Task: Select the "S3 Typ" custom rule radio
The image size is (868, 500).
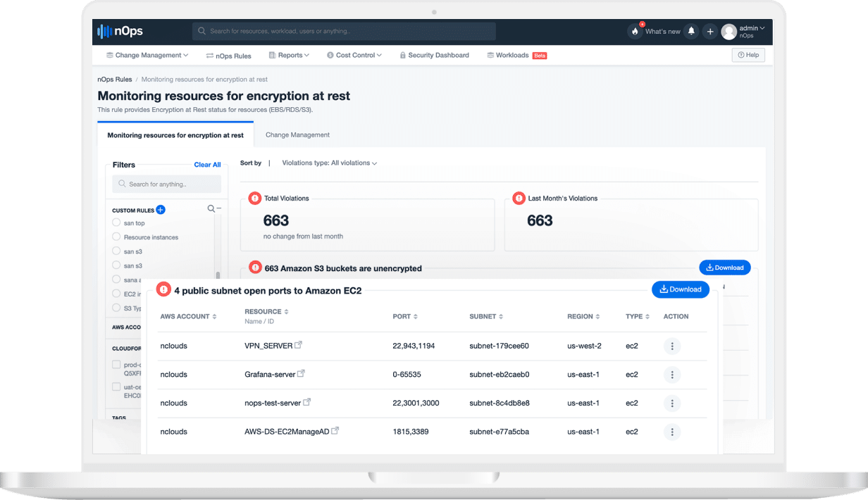Action: (x=116, y=308)
